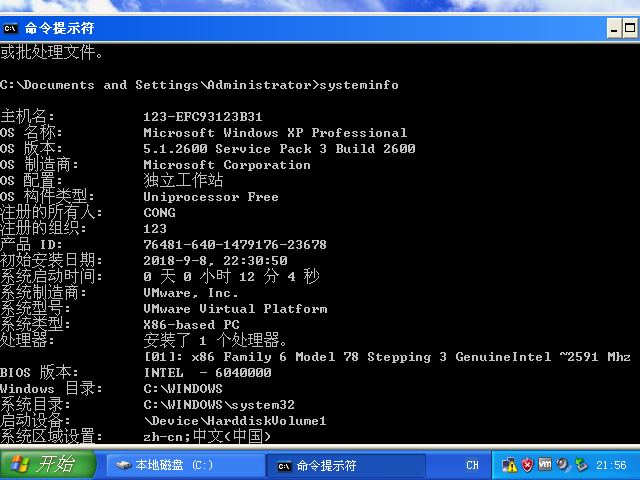Click the 注册的组织 label
This screenshot has height=480, width=640.
click(43, 228)
